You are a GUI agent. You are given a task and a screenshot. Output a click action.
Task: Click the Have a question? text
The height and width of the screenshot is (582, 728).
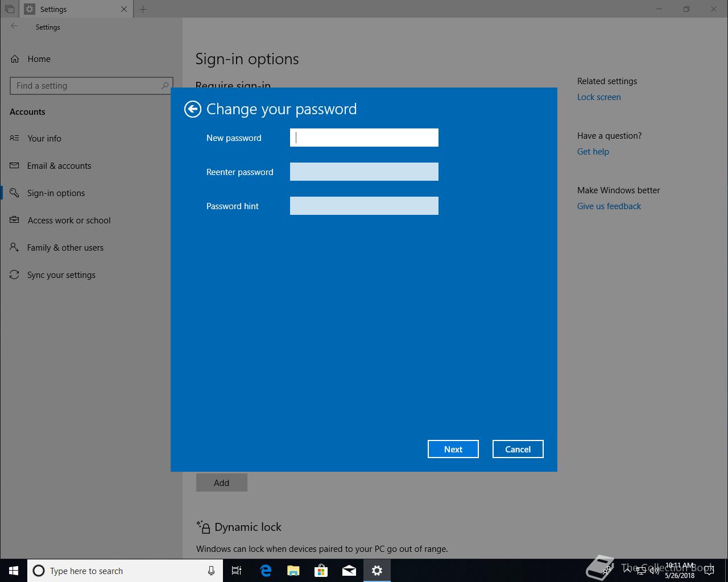coord(609,136)
